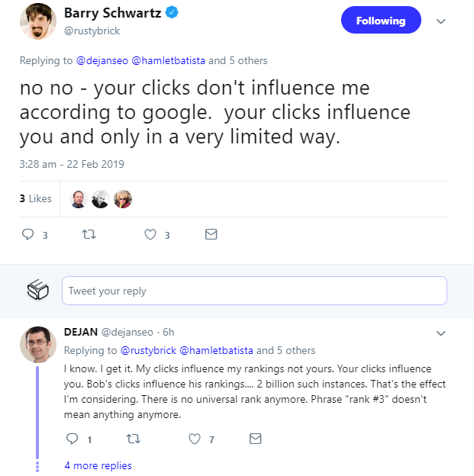The height and width of the screenshot is (476, 474).
Task: Share DEJAN's tweet via message icon
Action: 256,439
